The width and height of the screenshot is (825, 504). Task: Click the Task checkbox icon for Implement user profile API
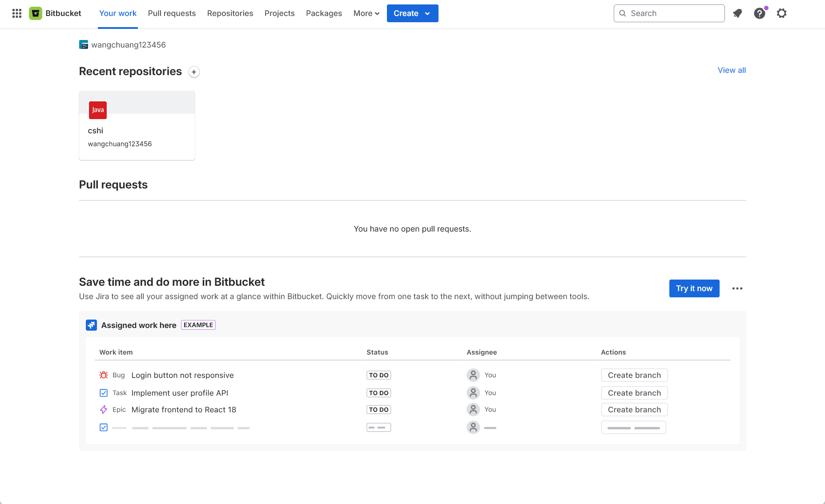(x=104, y=393)
